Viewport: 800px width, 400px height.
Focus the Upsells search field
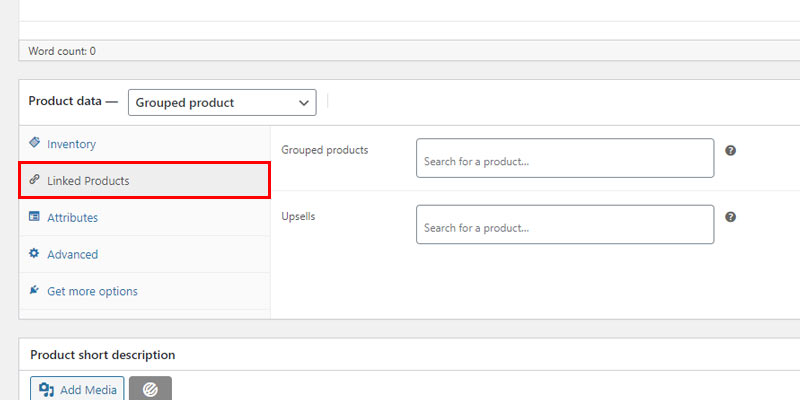(x=565, y=224)
